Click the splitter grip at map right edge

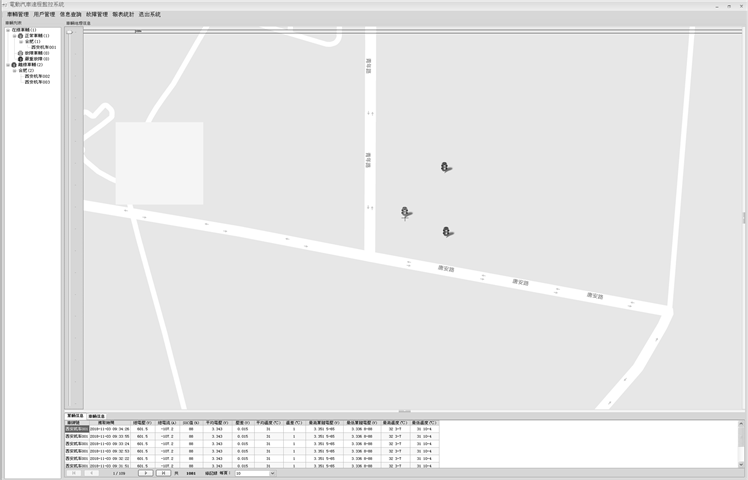(744, 218)
